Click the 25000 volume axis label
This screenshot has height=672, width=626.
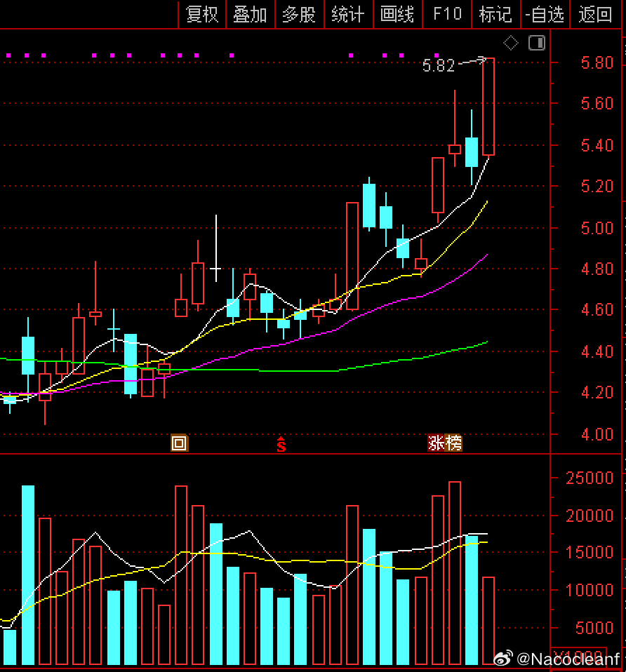pos(590,478)
